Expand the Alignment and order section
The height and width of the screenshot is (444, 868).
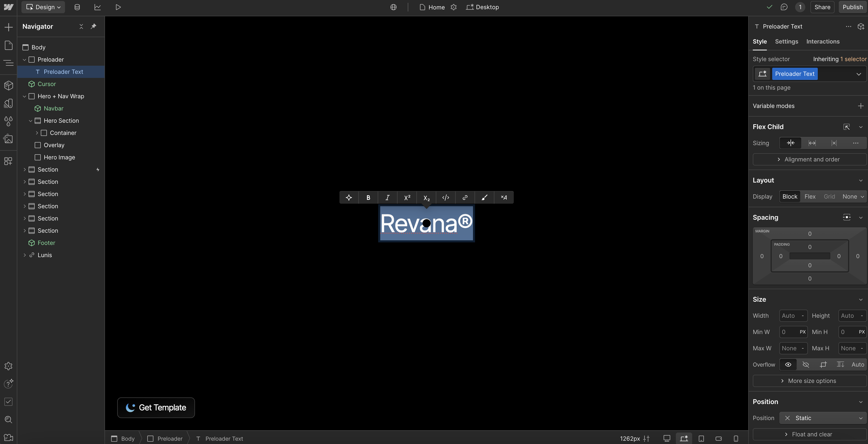click(x=809, y=159)
